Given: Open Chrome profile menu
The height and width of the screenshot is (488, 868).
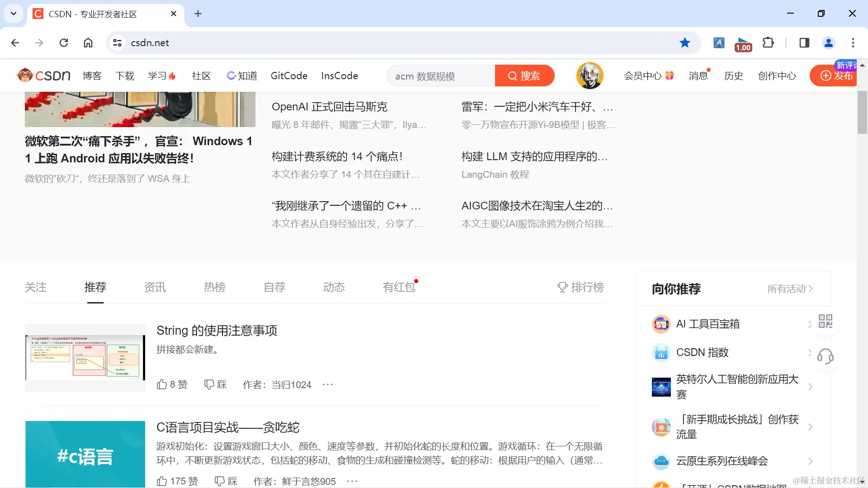Looking at the screenshot, I should 829,43.
